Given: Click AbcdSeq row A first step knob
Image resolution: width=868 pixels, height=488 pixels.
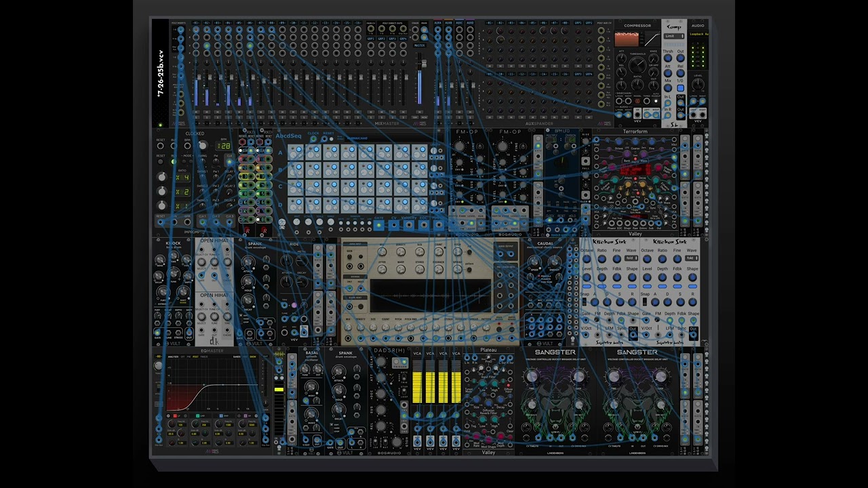Looking at the screenshot, I should [293, 155].
